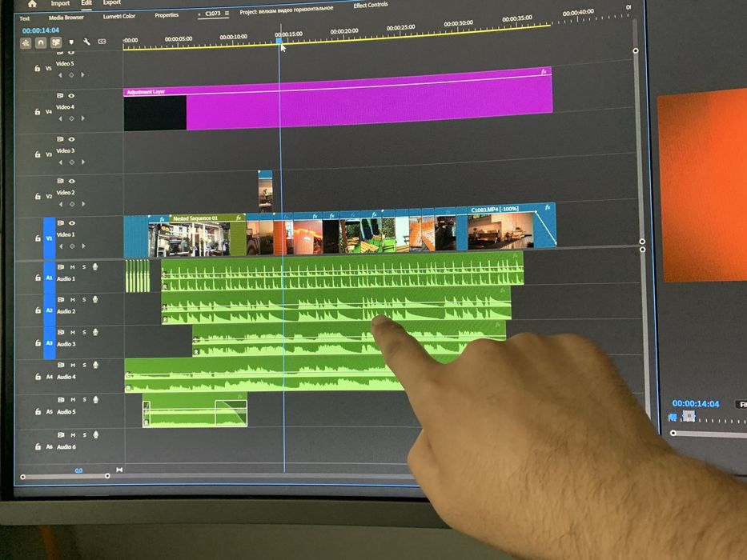Add a marker with the marker icon

tap(71, 42)
